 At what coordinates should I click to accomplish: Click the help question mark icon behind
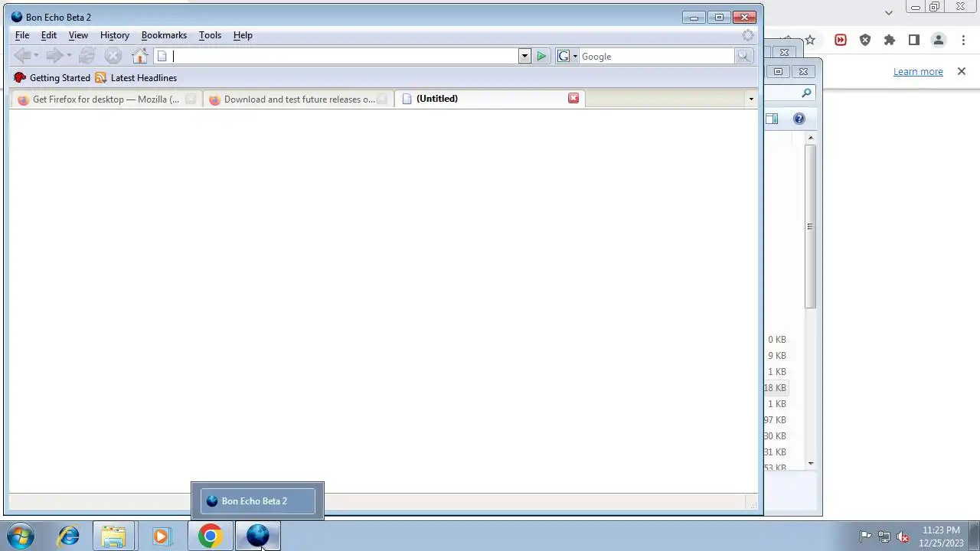[799, 119]
